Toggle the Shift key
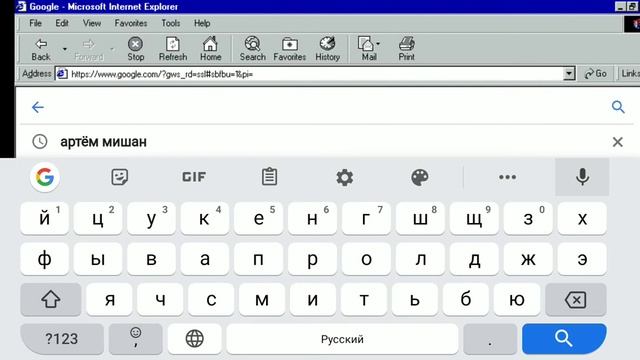 click(51, 300)
